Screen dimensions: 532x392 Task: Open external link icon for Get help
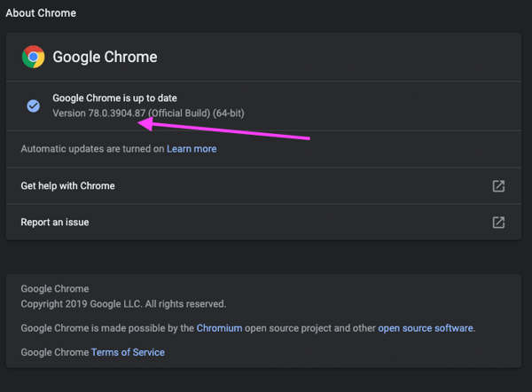tap(498, 186)
